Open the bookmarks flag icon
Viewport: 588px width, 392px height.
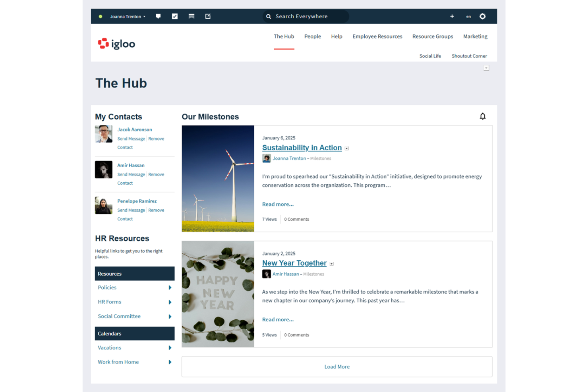[x=191, y=16]
